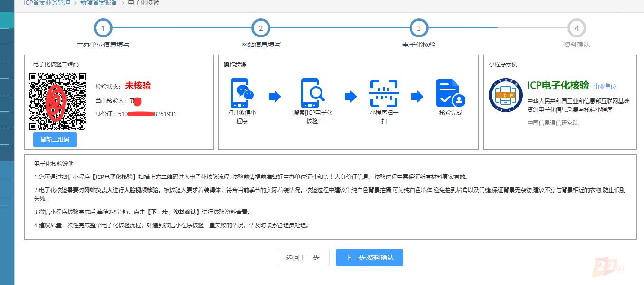Screen dimensions: 644x285
Task: Click the arrow after 搜索[ICP电子化核验] step
Action: (x=349, y=96)
